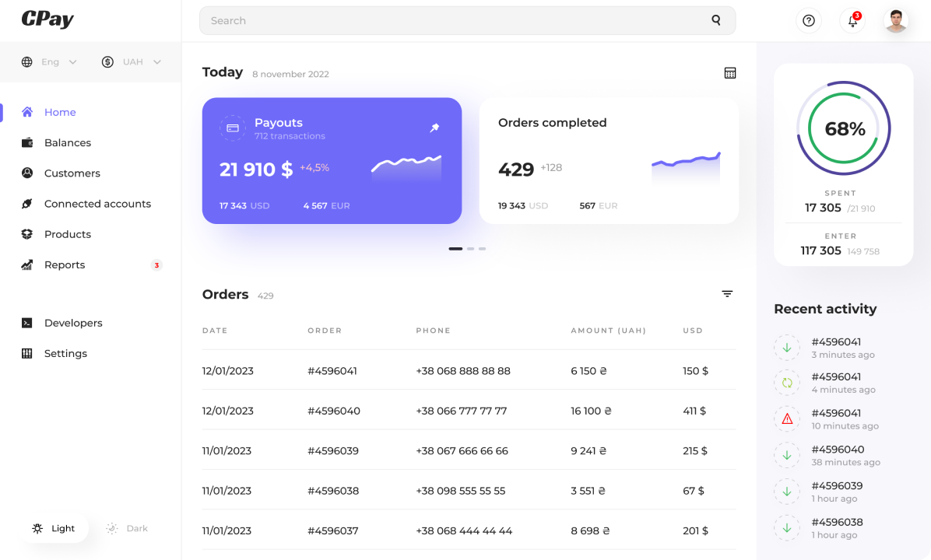Click phone +38 066 777 77 77
931x560 pixels.
pos(462,411)
